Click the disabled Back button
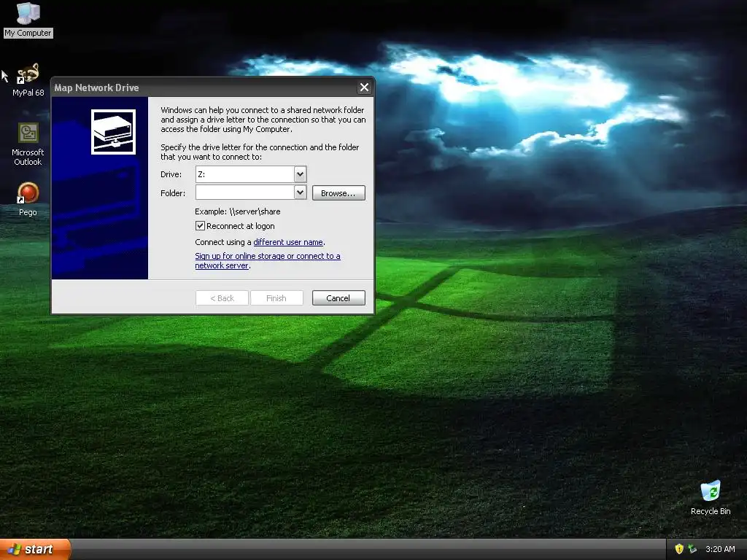Screen dimensions: 747x560 [222, 298]
